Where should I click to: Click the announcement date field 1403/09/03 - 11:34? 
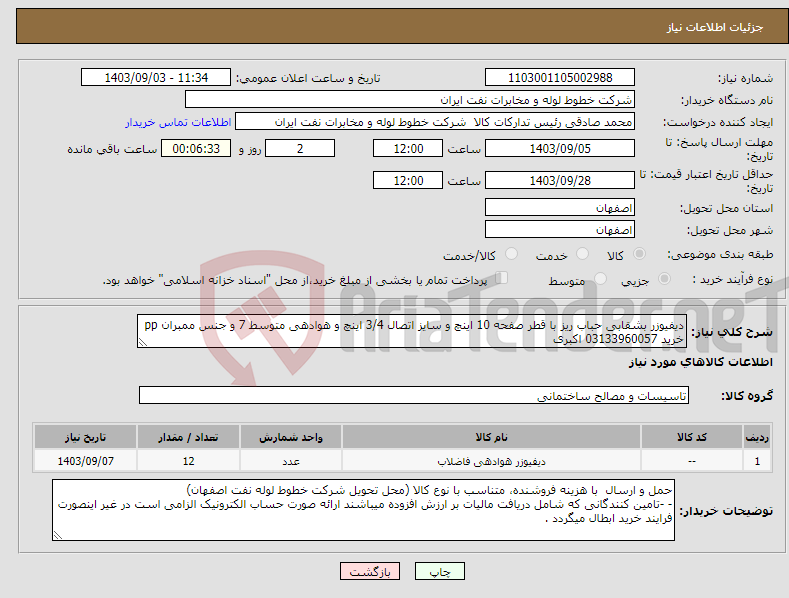point(156,78)
